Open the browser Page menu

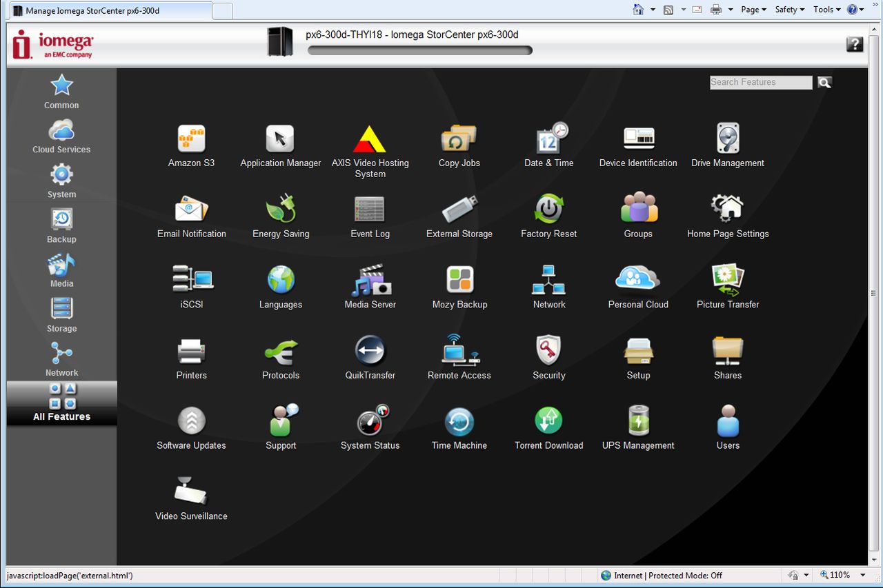tap(753, 10)
